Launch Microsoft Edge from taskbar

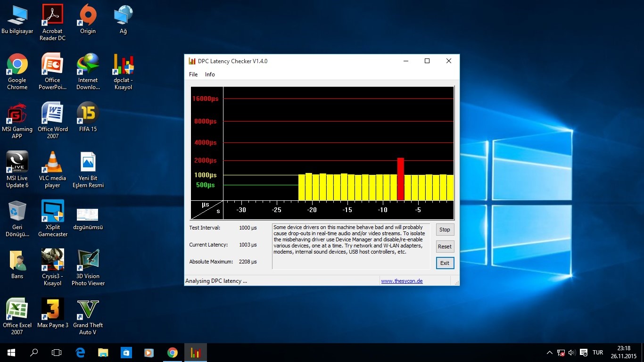click(x=80, y=353)
